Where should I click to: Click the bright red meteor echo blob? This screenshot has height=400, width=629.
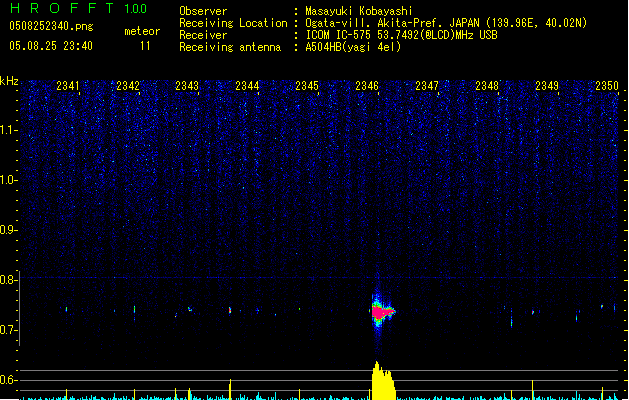click(379, 312)
